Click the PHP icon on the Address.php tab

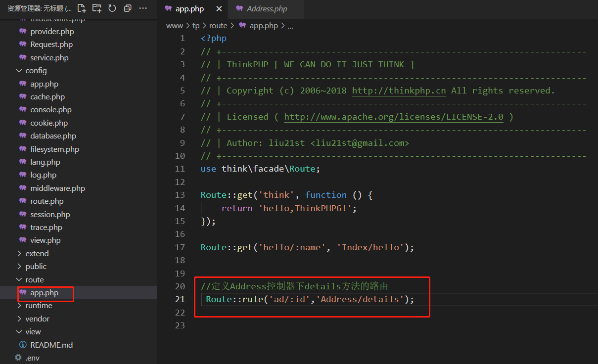[x=239, y=9]
